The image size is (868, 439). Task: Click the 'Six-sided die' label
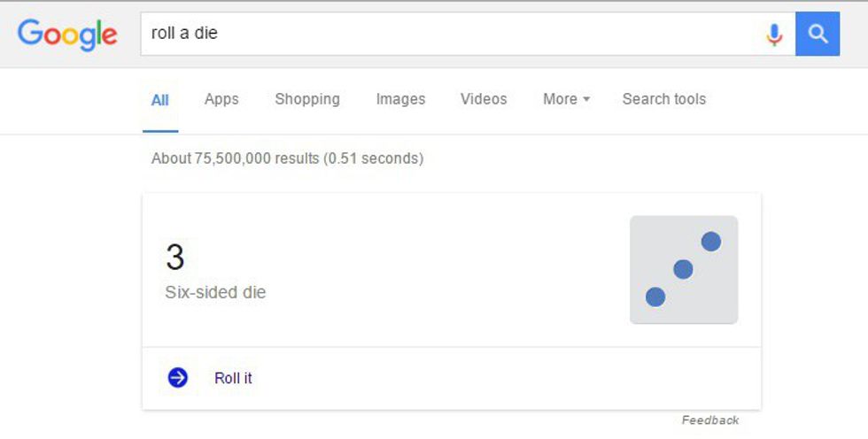coord(215,292)
